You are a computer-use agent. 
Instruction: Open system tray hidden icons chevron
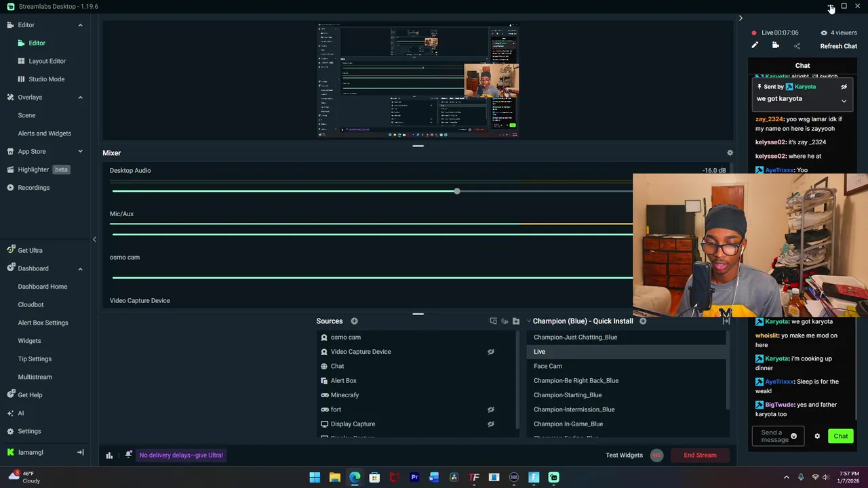tap(787, 477)
